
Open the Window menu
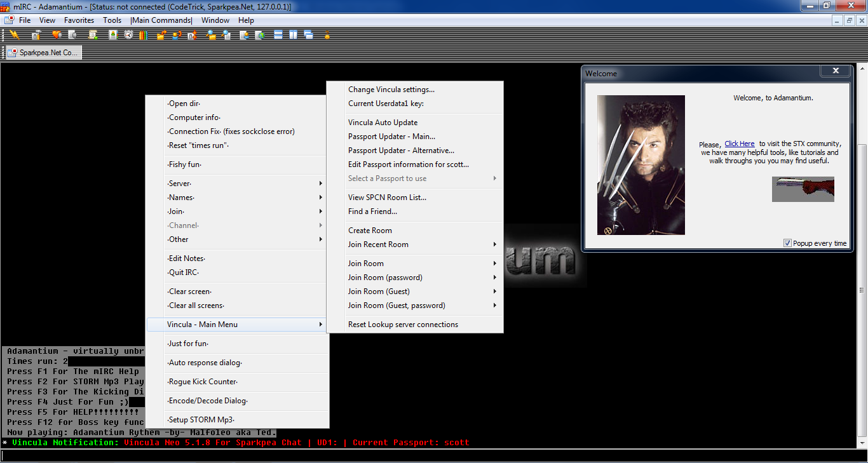click(x=215, y=20)
